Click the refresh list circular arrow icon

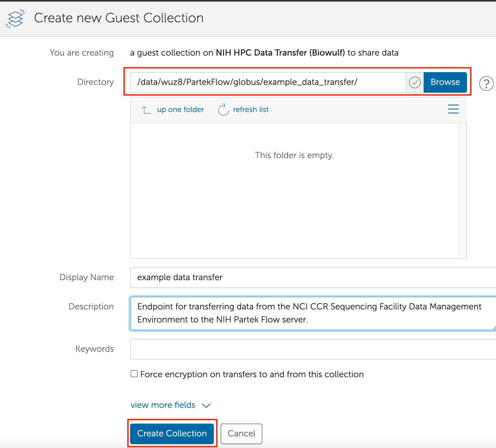223,110
